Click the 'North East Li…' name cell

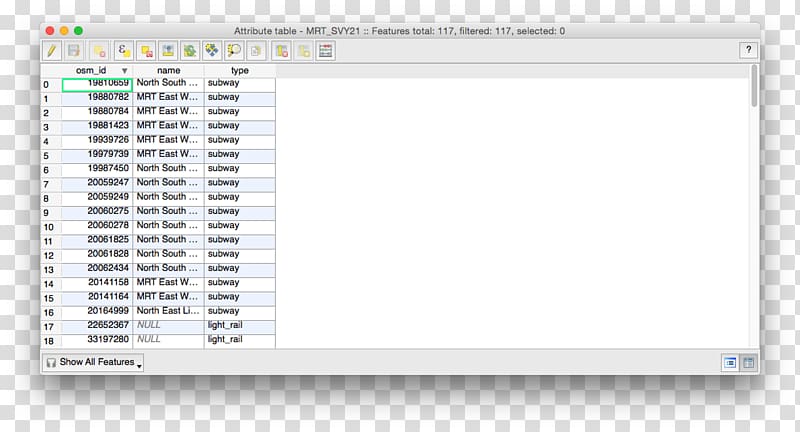click(x=168, y=313)
